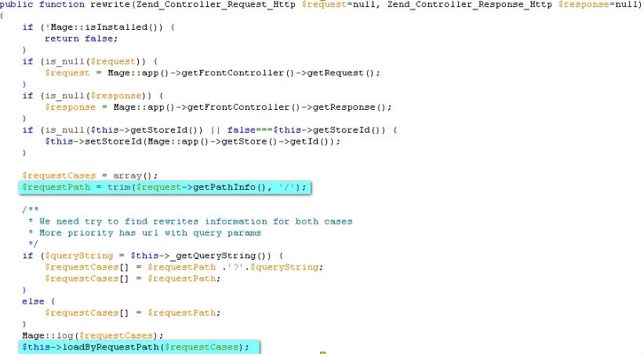Click the getFrontController()->getRequest() assignment line

tap(213, 73)
